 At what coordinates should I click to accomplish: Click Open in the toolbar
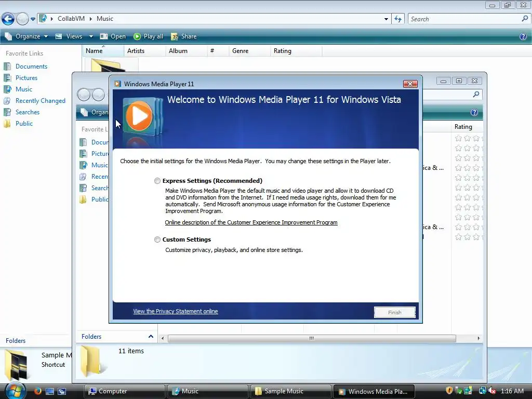tap(113, 36)
